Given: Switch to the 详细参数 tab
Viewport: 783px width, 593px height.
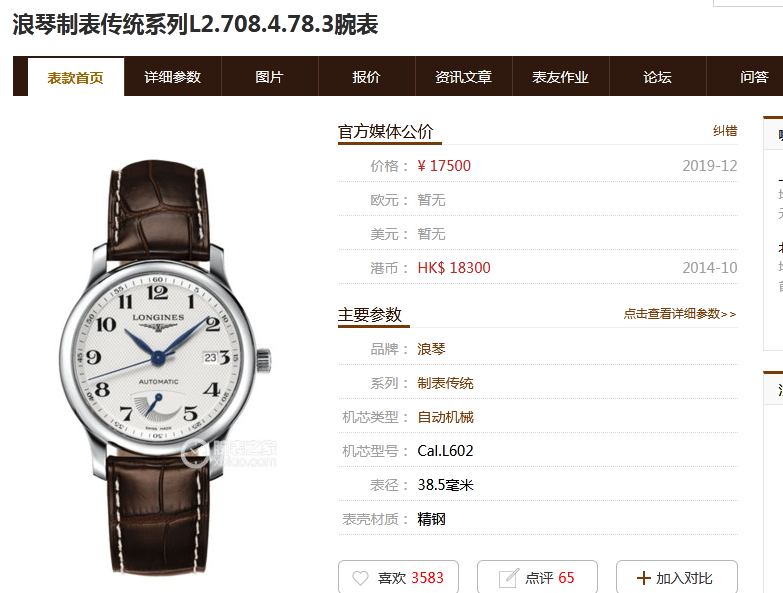Looking at the screenshot, I should tap(172, 76).
